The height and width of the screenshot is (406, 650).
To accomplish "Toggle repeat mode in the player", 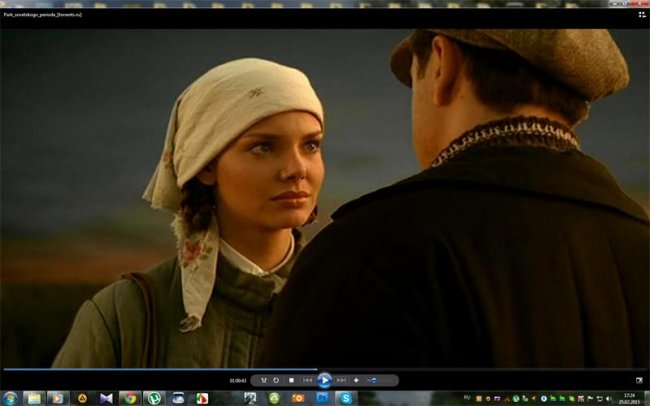I will 276,380.
